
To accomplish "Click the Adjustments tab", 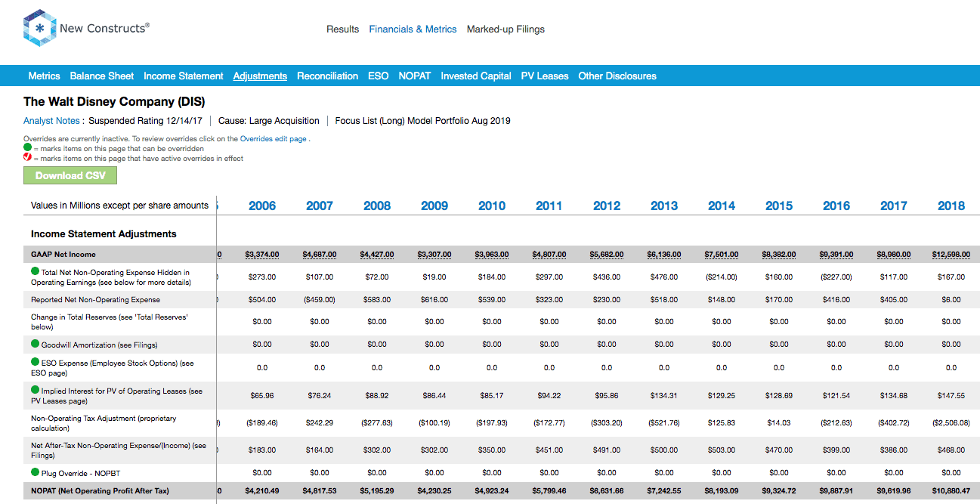I will click(260, 76).
